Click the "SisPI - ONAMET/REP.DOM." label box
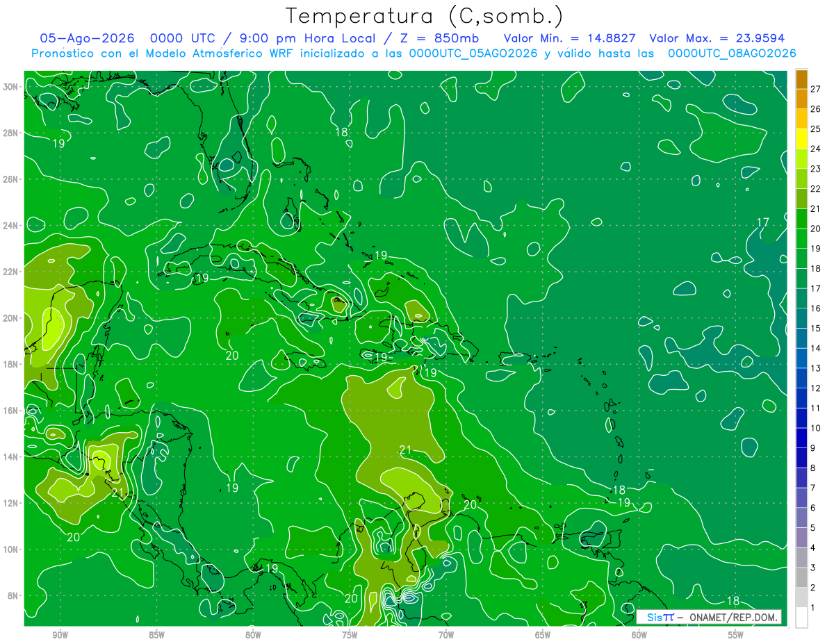834x644 pixels. click(x=708, y=617)
